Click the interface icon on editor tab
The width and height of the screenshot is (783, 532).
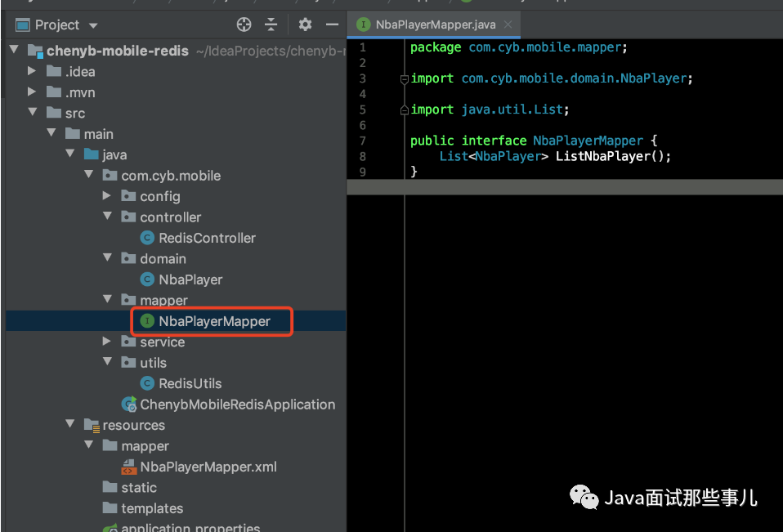point(363,24)
